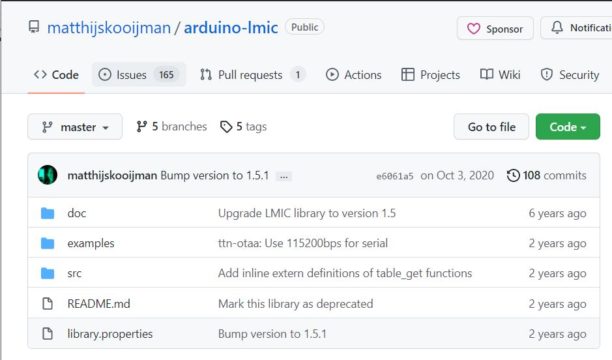
Task: Click the Sponsor button
Action: pyautogui.click(x=495, y=28)
